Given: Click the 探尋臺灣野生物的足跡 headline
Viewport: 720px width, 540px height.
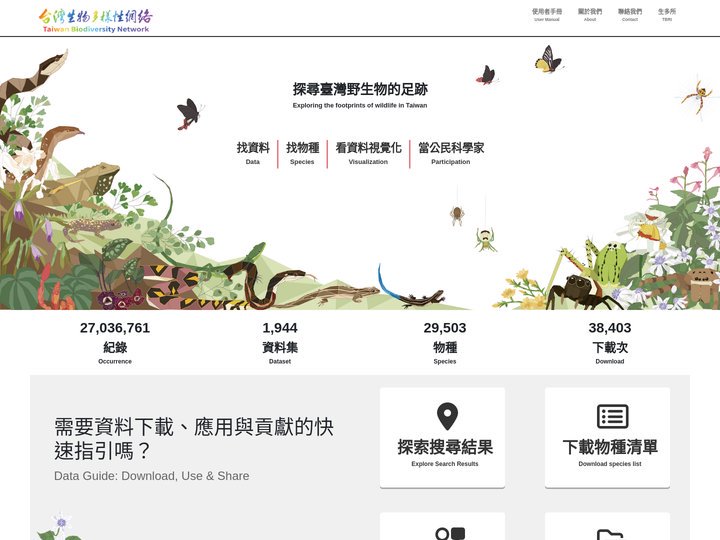Looking at the screenshot, I should click(x=360, y=89).
